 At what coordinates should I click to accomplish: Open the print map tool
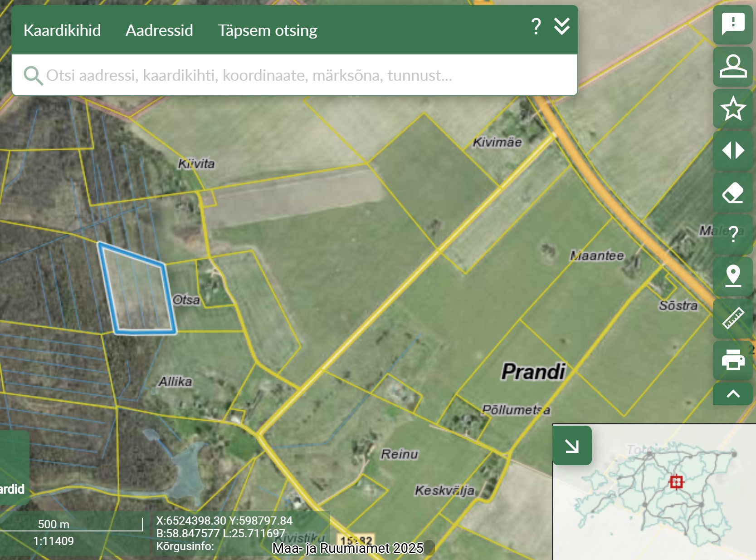[x=732, y=360]
